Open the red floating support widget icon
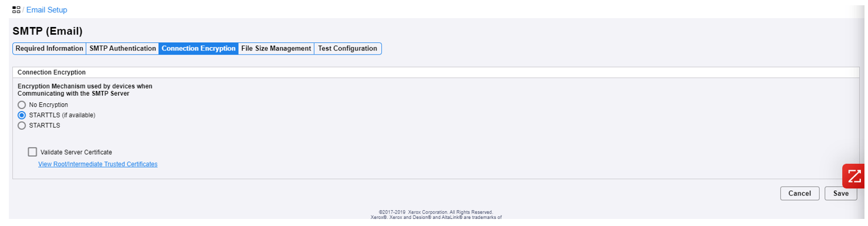 pos(854,176)
